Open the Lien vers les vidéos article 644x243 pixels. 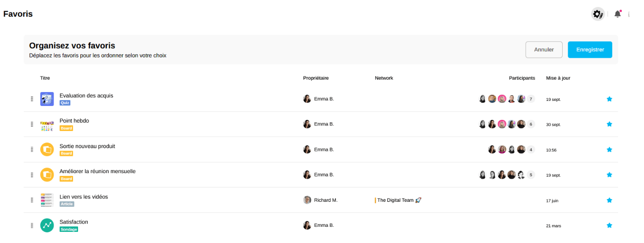click(x=84, y=197)
